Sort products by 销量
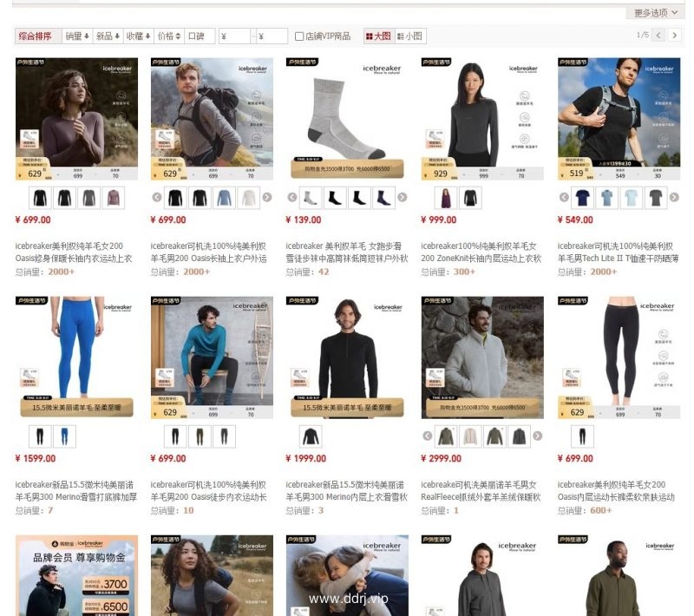Viewport: 694px width, 616px height. [x=77, y=36]
